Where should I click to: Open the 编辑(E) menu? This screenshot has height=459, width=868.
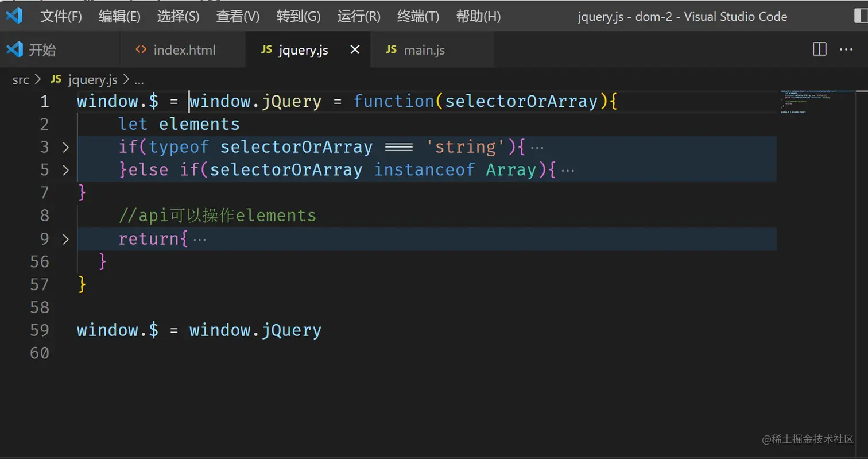pyautogui.click(x=119, y=17)
